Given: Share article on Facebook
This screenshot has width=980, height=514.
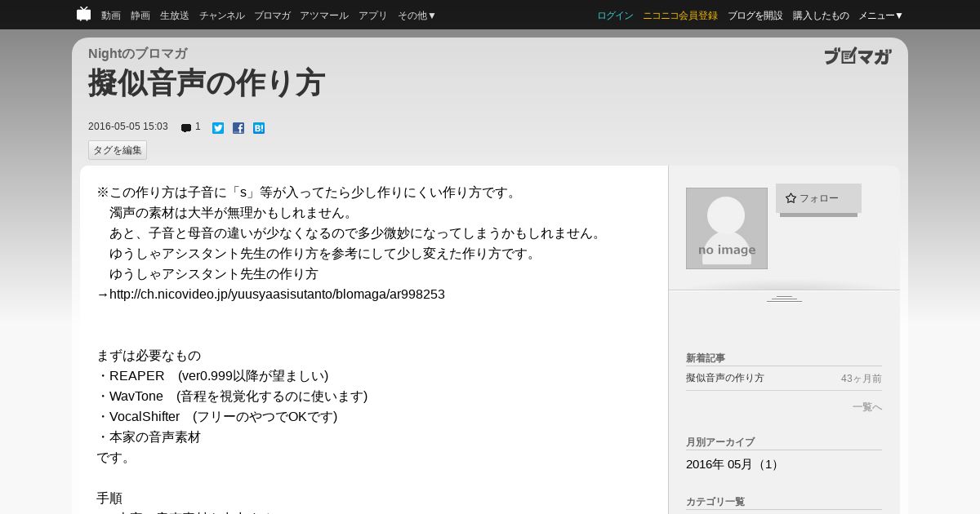Looking at the screenshot, I should click(238, 128).
